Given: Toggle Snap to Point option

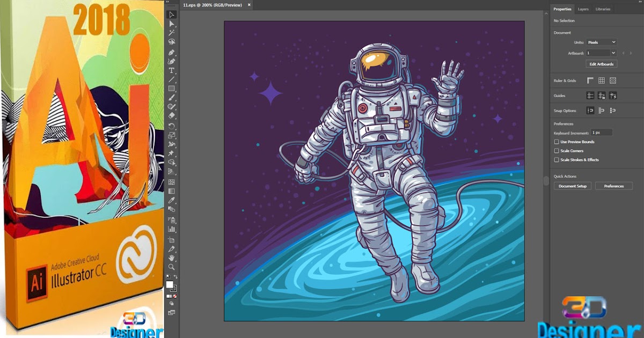Looking at the screenshot, I should [590, 110].
